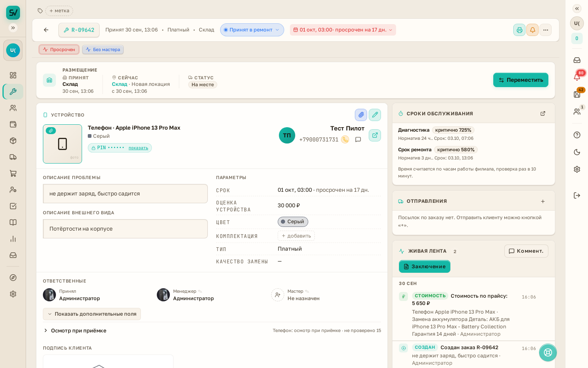Open notifications bell with 80 badge
The height and width of the screenshot is (368, 588).
[577, 76]
